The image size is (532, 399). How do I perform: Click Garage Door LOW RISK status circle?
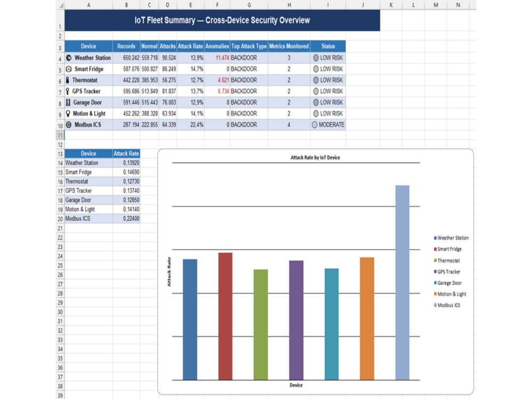pos(316,103)
